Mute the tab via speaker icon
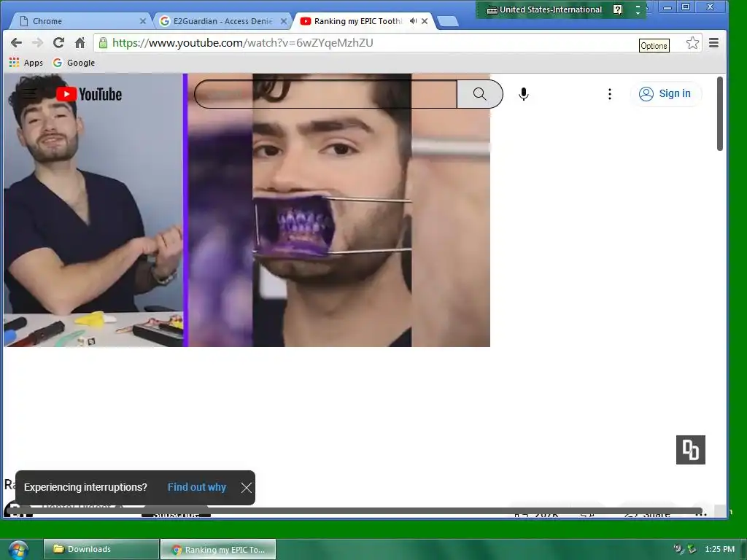 click(x=413, y=21)
